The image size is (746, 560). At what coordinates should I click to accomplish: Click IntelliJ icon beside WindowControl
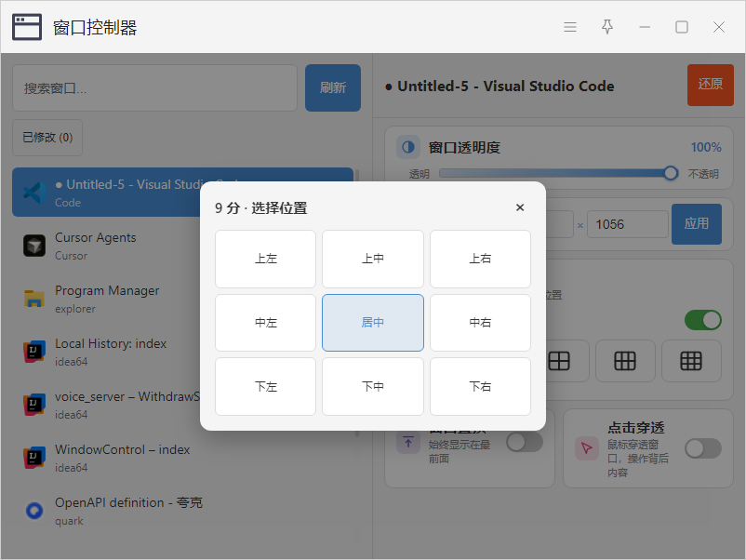34,458
